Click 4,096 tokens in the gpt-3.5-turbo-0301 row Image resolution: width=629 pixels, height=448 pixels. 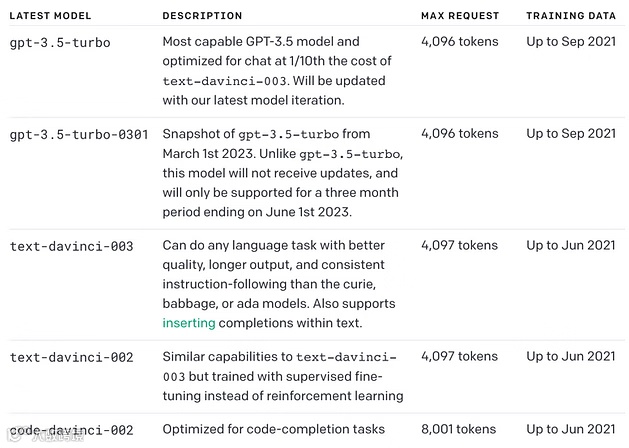[x=459, y=134]
